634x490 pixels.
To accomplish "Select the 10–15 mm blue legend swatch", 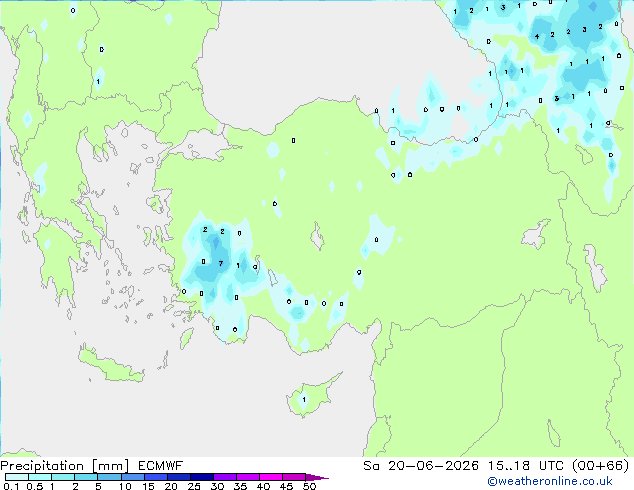I will click(132, 477).
